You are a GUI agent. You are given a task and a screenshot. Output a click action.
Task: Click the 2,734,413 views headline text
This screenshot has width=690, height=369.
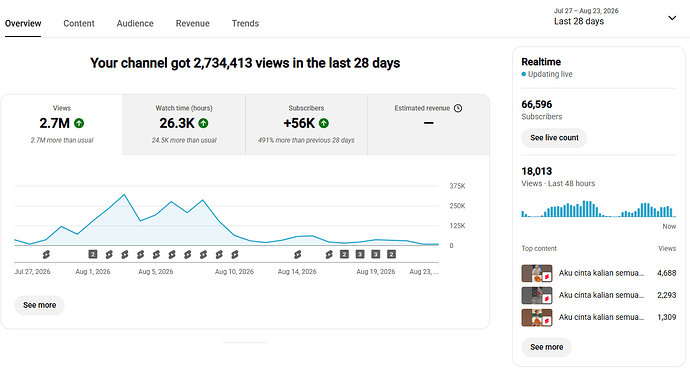(245, 63)
